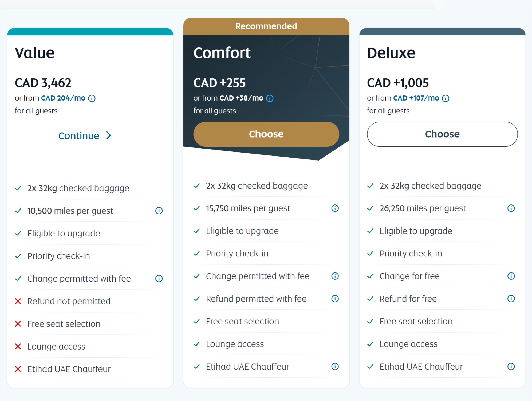The height and width of the screenshot is (401, 532).
Task: Open info for Comfort change permitted with fee
Action: point(335,276)
